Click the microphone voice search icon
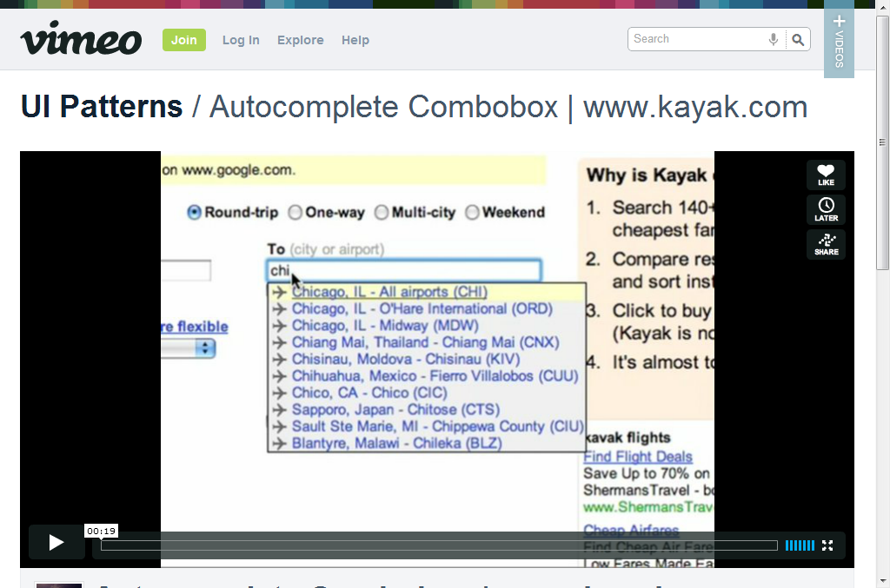The image size is (890, 588). [773, 39]
